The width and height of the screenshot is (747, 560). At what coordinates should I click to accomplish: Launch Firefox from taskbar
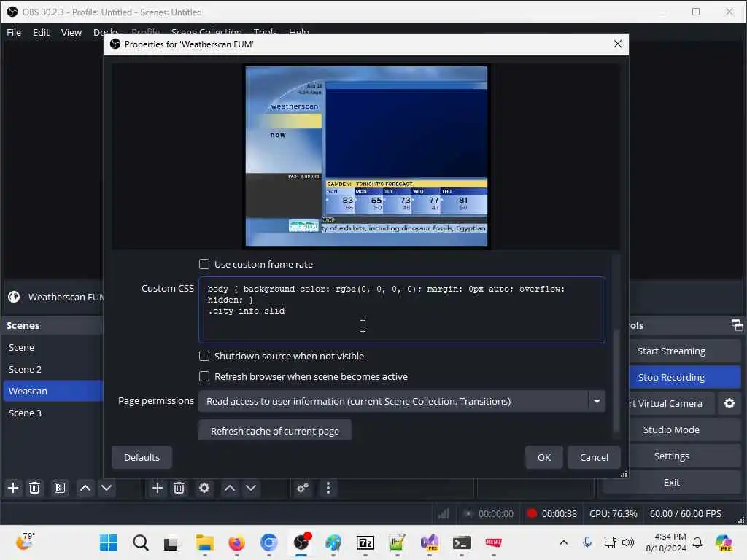click(237, 542)
